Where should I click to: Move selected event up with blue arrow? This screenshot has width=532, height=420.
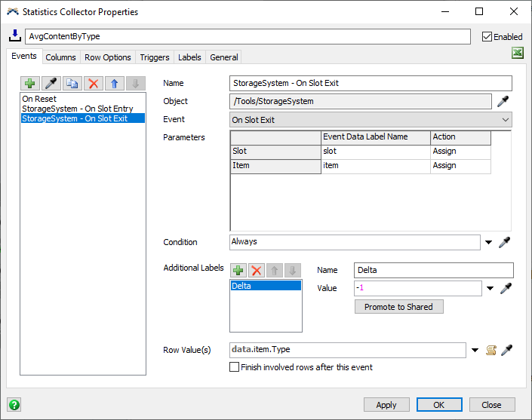[x=113, y=84]
